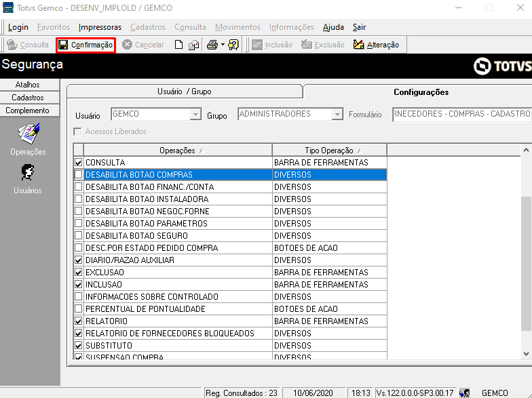532x398 pixels.
Task: Click the Totvs Gemco title bar app icon
Action: coord(8,7)
